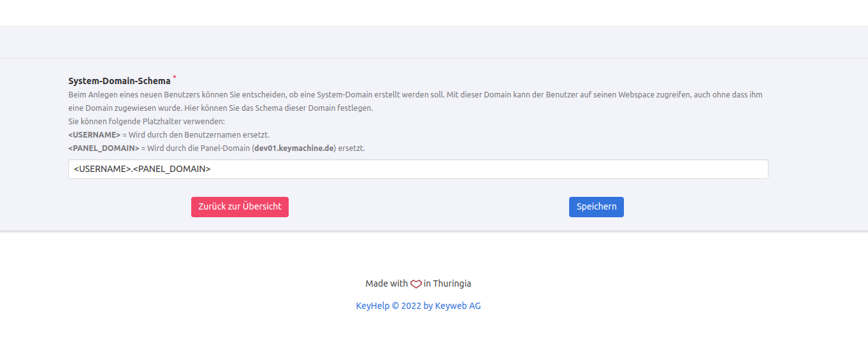
Task: Click 'Sie können folgende Platzhalter verwenden' line
Action: tap(147, 121)
